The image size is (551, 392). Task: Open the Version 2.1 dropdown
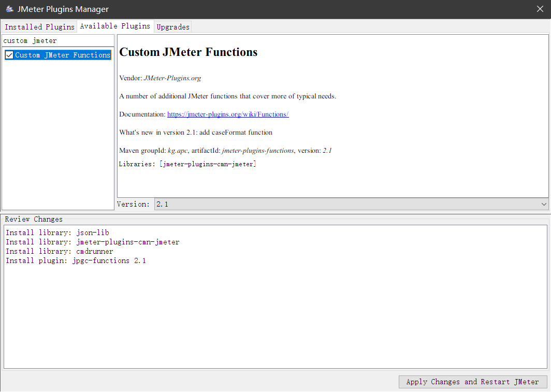[352, 204]
